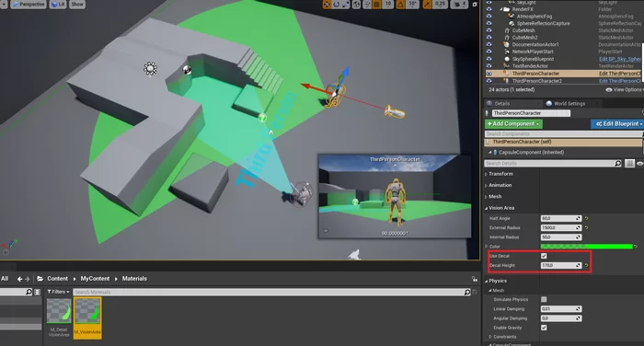Collapse CapsuleComponent (Inherited) tree node

490,153
